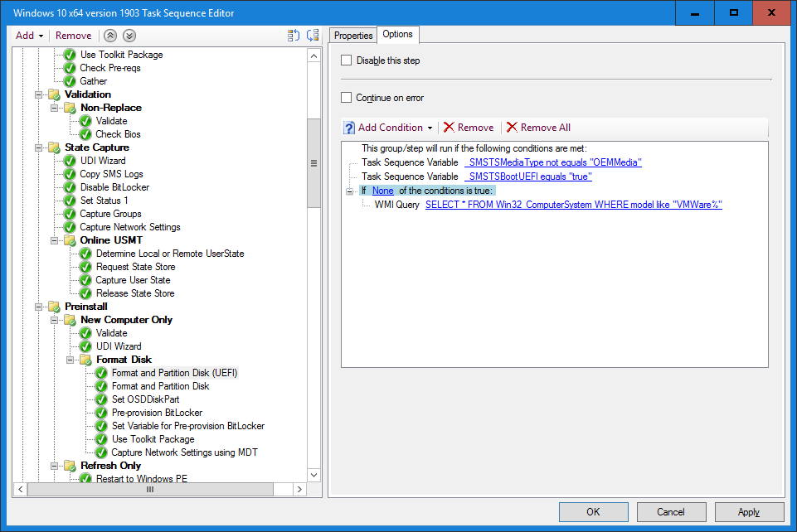This screenshot has width=797, height=532.
Task: Select the Determine Local or Remote UserState step
Action: (x=170, y=254)
